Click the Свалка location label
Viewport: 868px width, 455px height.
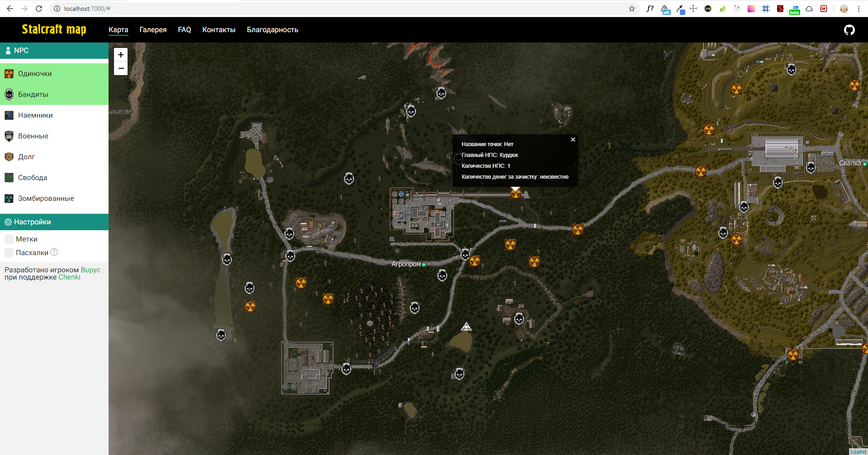850,163
